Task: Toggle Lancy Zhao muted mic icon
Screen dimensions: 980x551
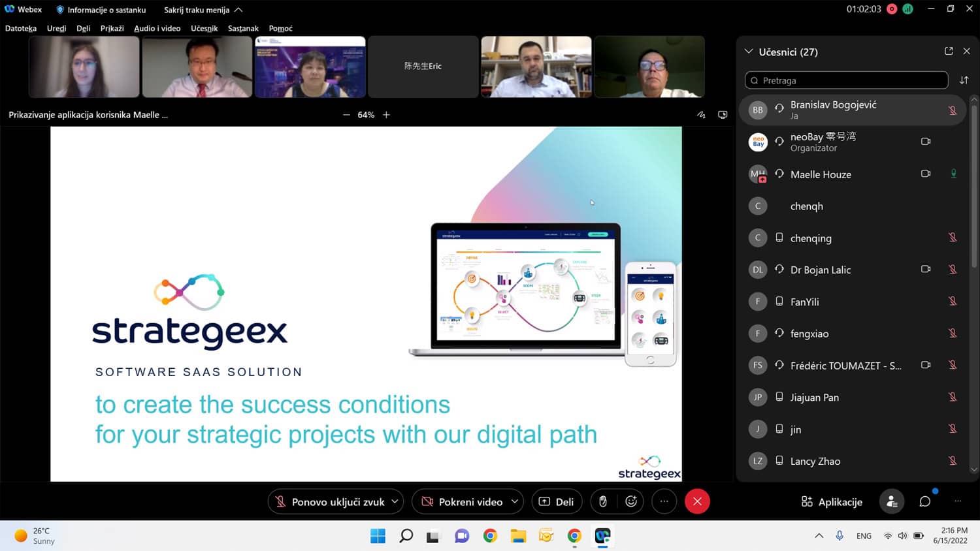Action: (x=953, y=461)
